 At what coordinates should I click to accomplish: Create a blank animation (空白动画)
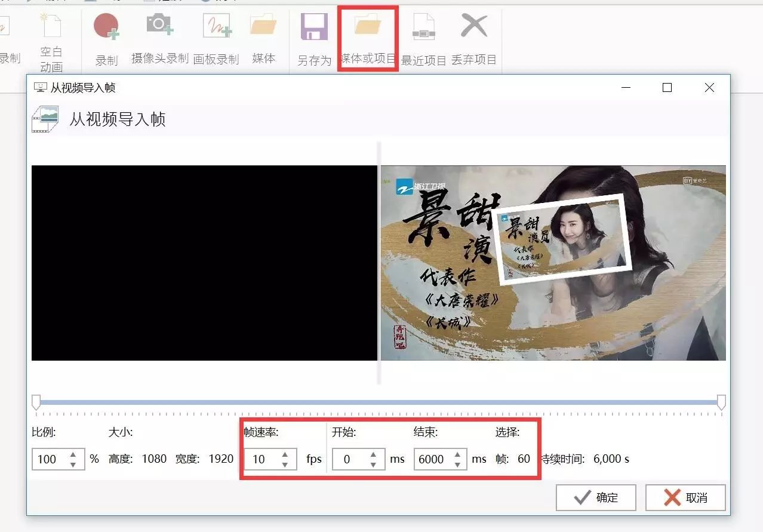(x=51, y=42)
